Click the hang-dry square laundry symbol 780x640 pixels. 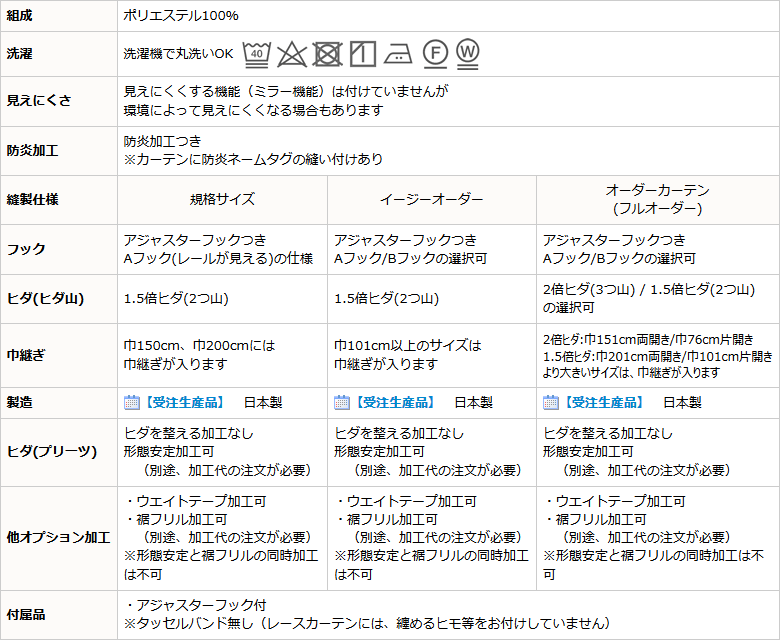[362, 53]
